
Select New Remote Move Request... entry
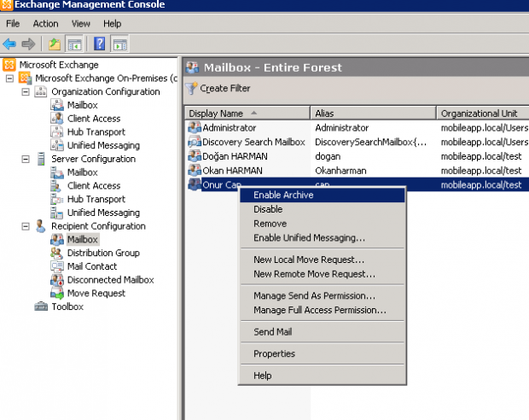(x=323, y=274)
